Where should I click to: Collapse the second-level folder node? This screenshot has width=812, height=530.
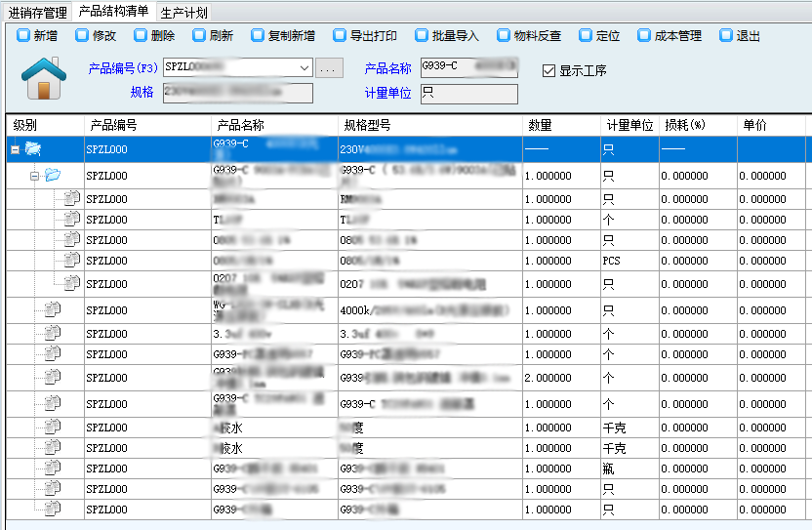tap(33, 176)
